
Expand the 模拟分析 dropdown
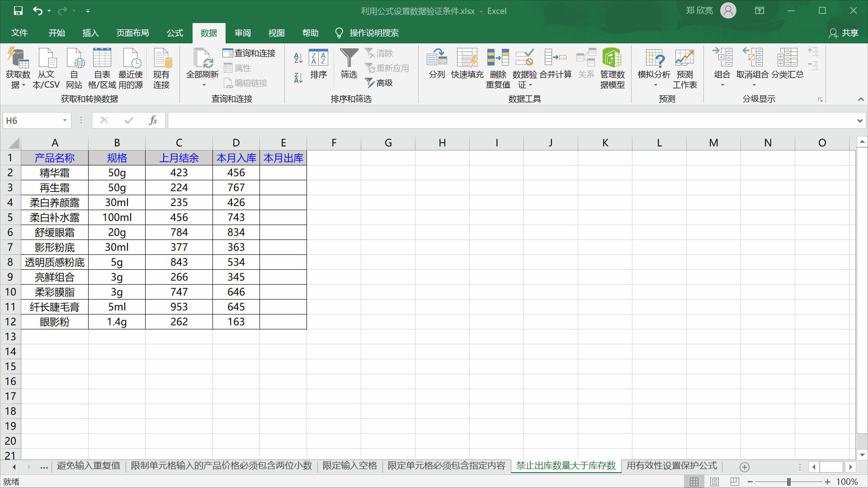pyautogui.click(x=655, y=85)
